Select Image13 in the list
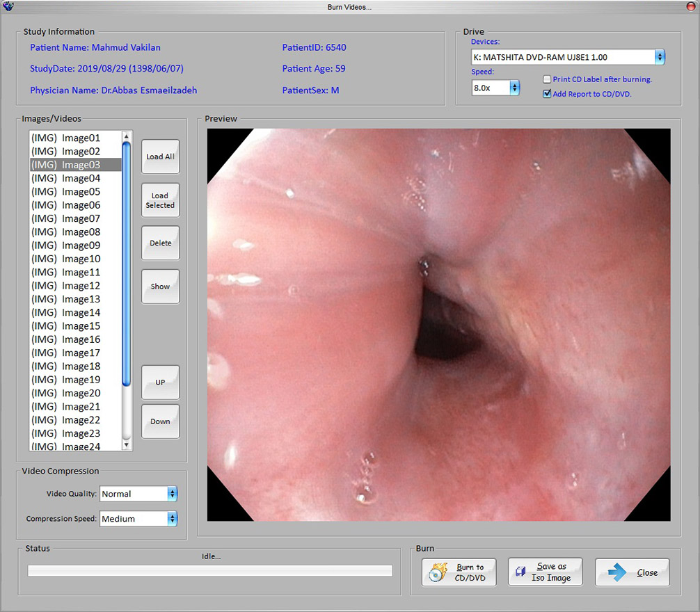This screenshot has width=700, height=612. pos(75,299)
